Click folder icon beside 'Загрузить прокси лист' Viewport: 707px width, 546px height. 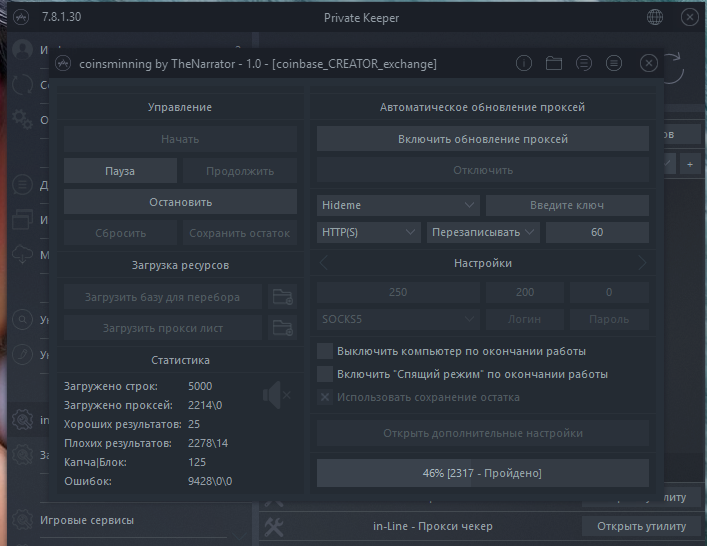[283, 328]
